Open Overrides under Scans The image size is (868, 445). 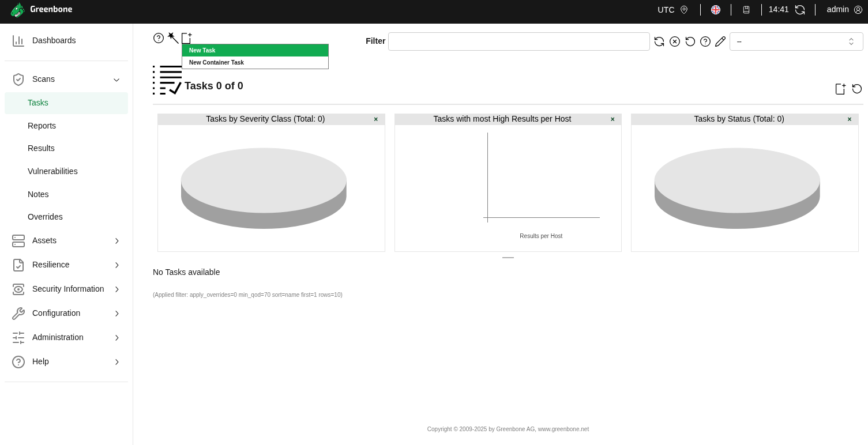click(x=66, y=217)
